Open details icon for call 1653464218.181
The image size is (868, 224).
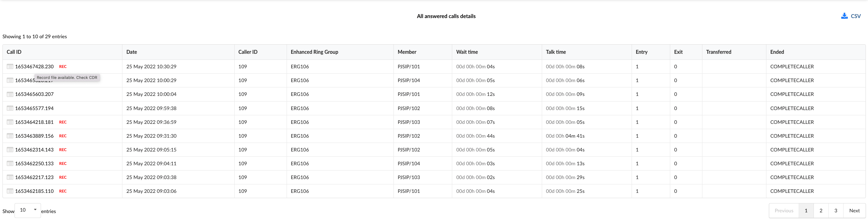tap(10, 122)
